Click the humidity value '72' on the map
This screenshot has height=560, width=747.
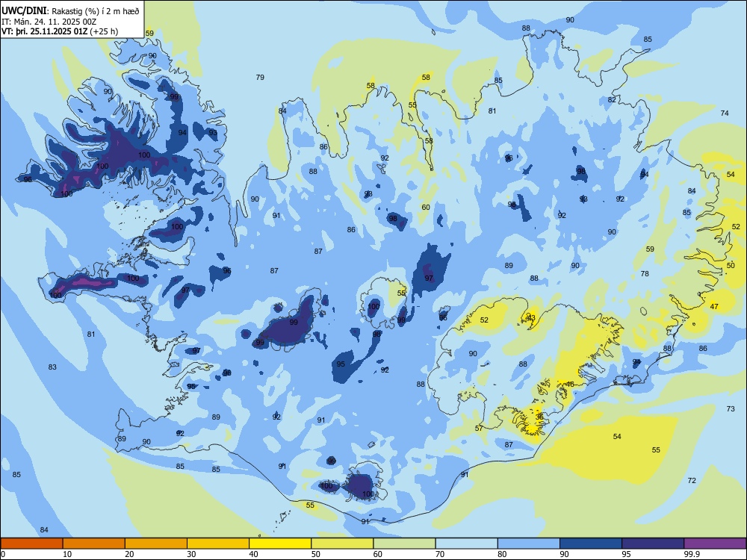[692, 480]
